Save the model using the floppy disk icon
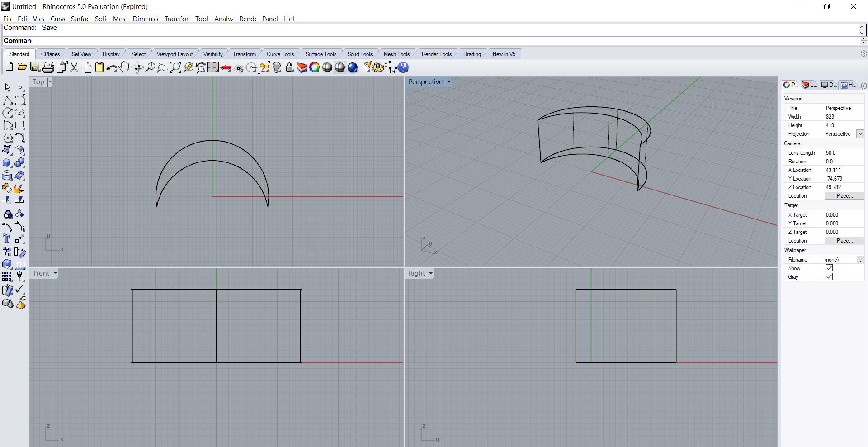The width and height of the screenshot is (868, 447). tap(35, 67)
